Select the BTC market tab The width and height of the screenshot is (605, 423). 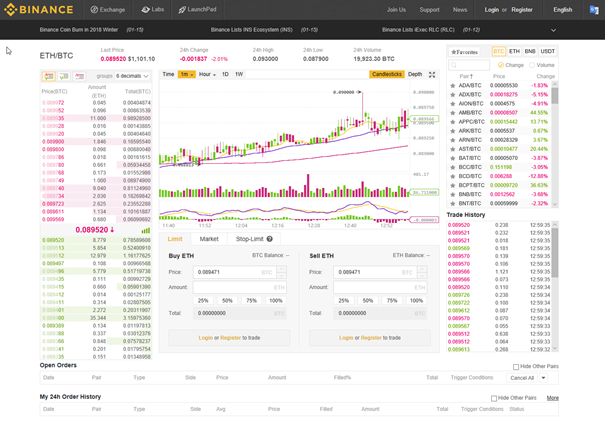(499, 51)
